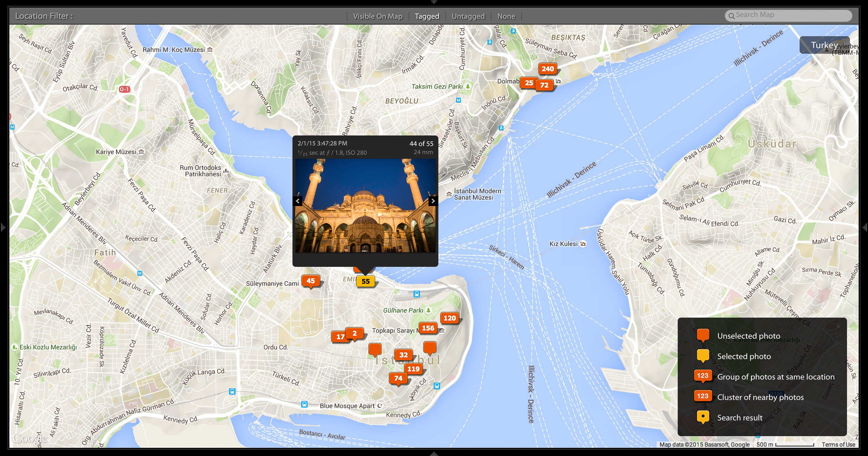Viewport: 868px width, 456px height.
Task: Open Terms of Use link
Action: click(838, 444)
